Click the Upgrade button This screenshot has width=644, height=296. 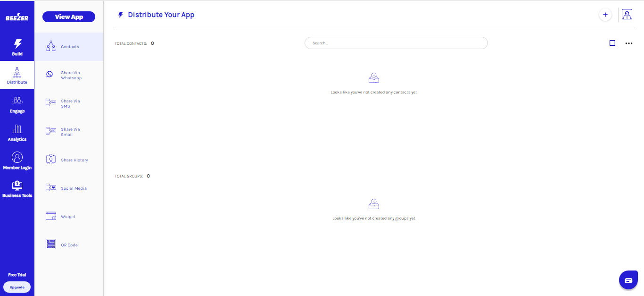coord(17,287)
